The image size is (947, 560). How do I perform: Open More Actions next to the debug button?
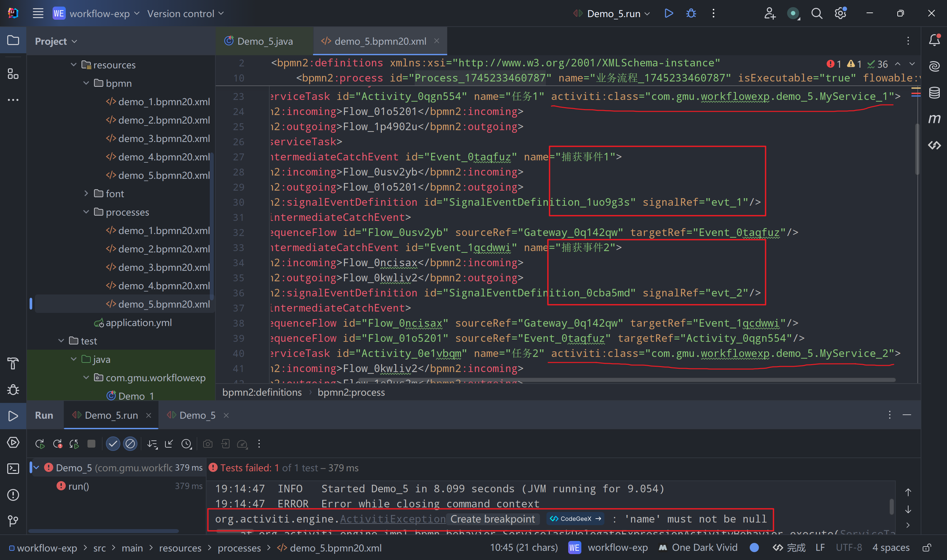pos(713,13)
